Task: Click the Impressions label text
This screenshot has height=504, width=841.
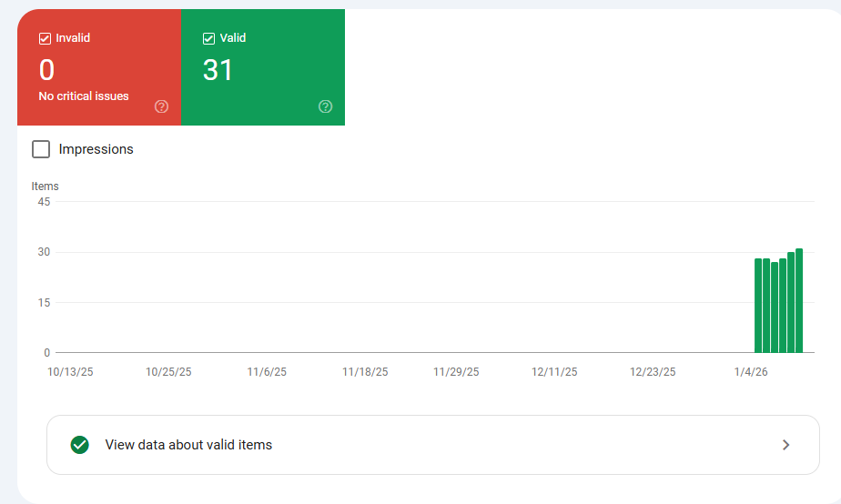Action: point(96,149)
